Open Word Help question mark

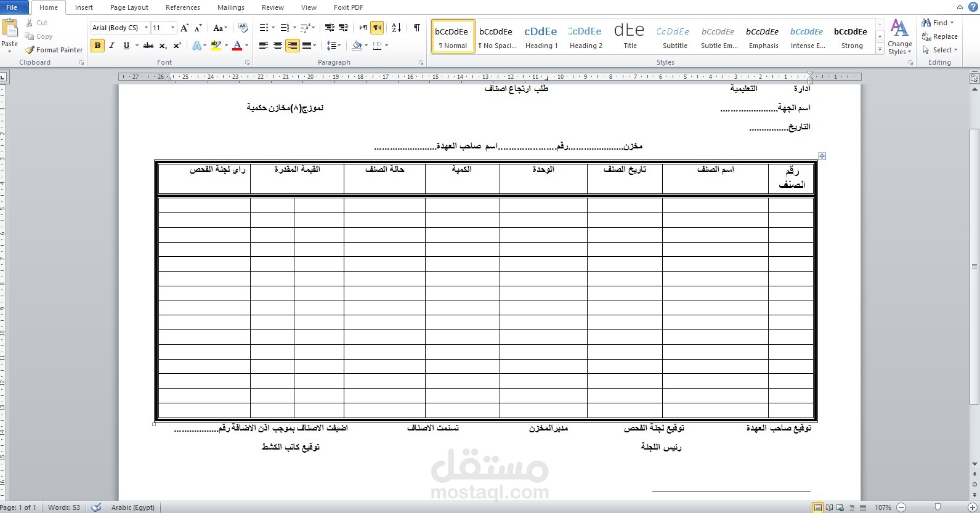[x=973, y=7]
